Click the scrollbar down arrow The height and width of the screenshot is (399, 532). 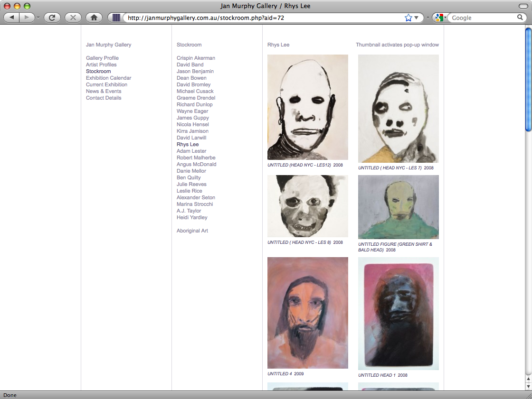(x=528, y=387)
